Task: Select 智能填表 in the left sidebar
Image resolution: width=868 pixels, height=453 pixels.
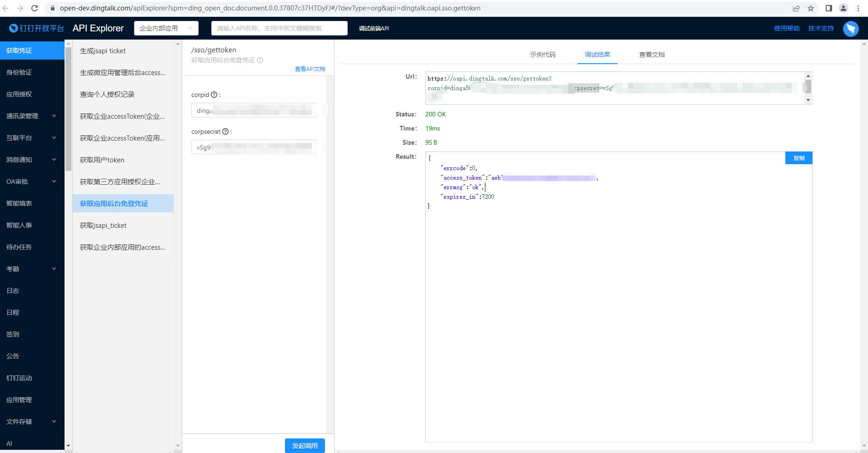Action: [x=32, y=203]
